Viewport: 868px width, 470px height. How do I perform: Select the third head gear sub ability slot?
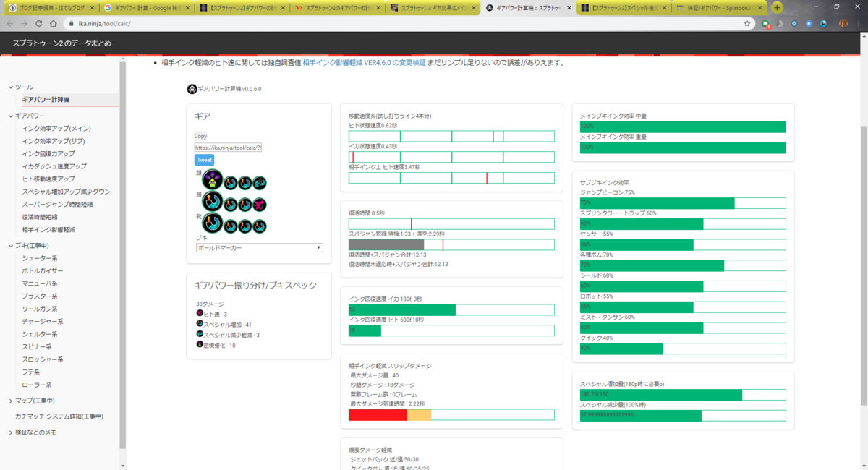(260, 183)
